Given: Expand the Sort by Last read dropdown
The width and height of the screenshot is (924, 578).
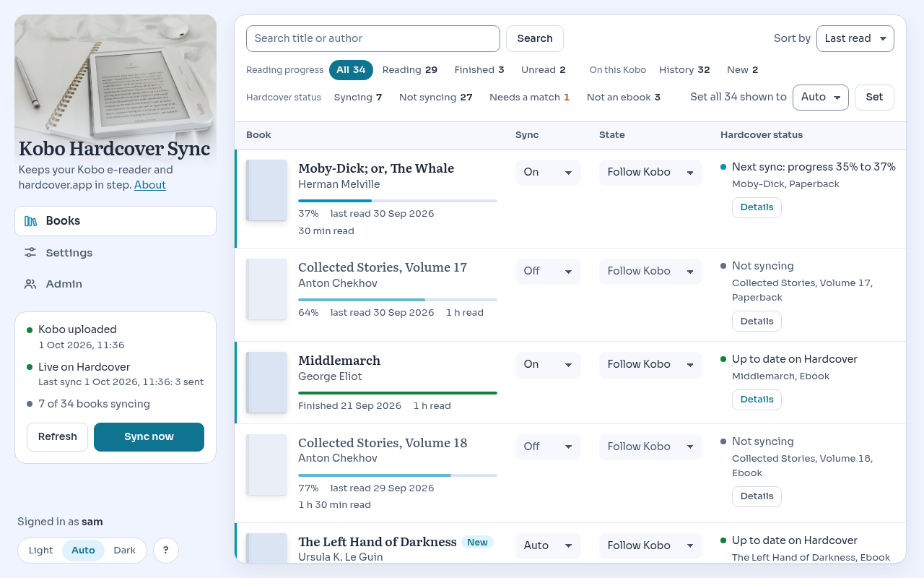Looking at the screenshot, I should click(x=855, y=39).
